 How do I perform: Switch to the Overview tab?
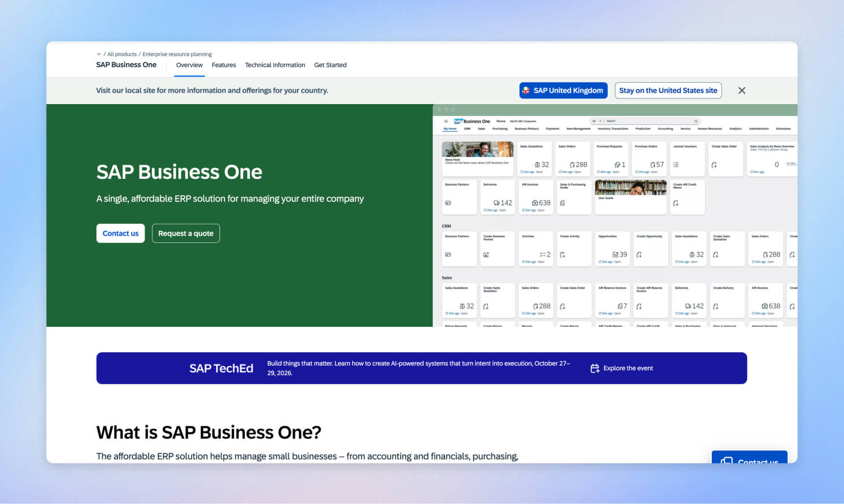[189, 65]
